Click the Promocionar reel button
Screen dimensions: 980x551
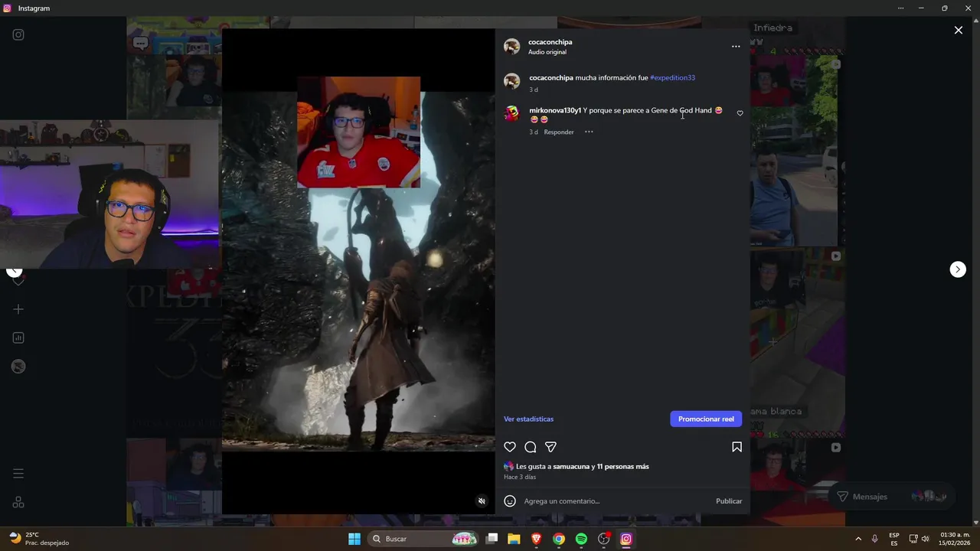(706, 419)
